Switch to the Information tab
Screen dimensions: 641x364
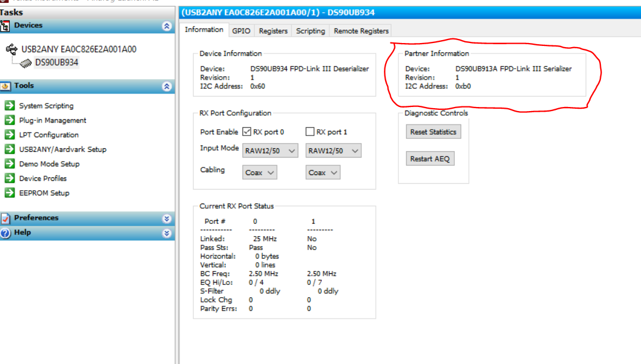pyautogui.click(x=204, y=30)
